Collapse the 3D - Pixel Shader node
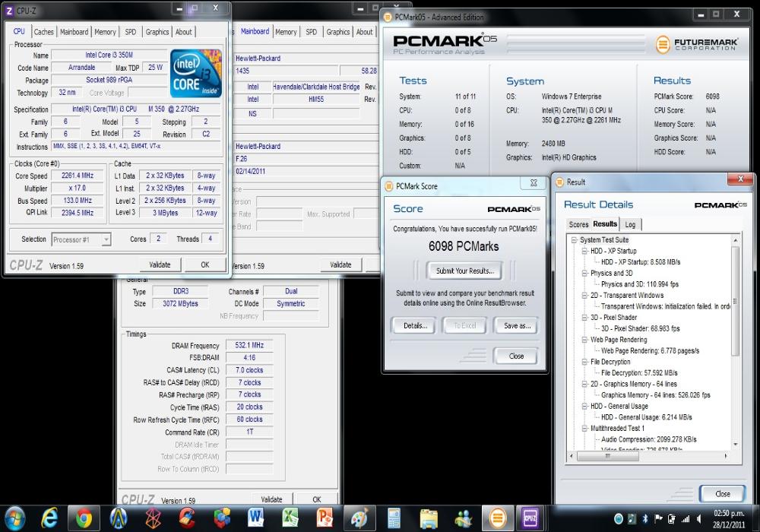 point(585,318)
